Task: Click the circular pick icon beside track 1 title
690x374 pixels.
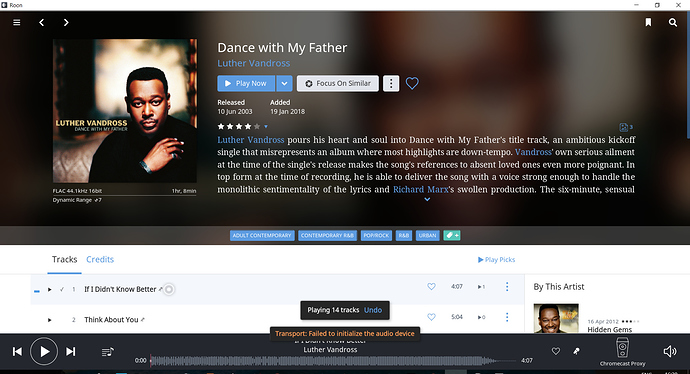Action: pyautogui.click(x=169, y=290)
